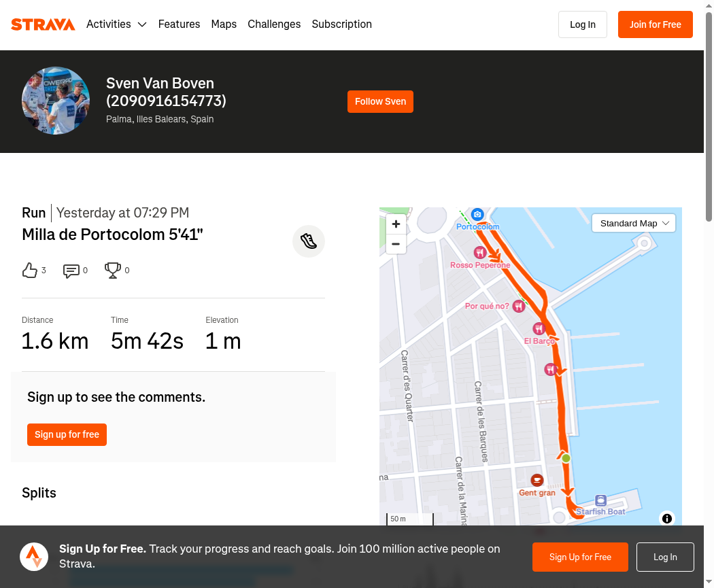The image size is (714, 588).
Task: Select the 1 m elevation value
Action: click(223, 341)
